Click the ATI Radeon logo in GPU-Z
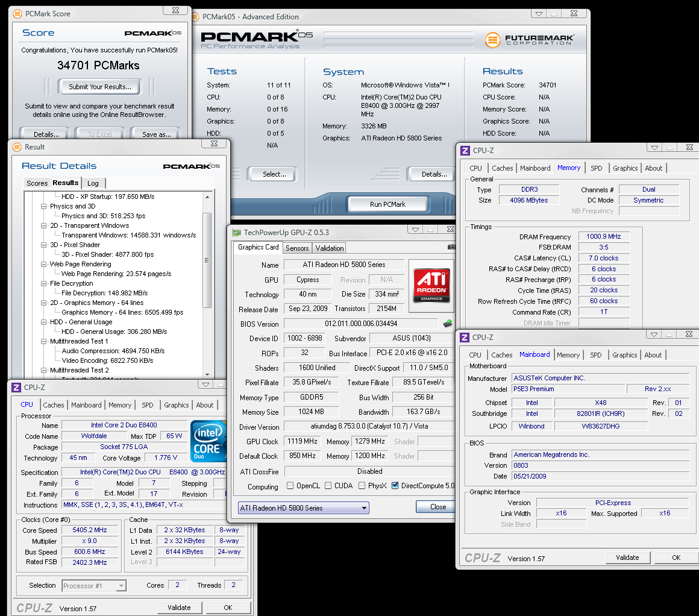 pos(431,285)
